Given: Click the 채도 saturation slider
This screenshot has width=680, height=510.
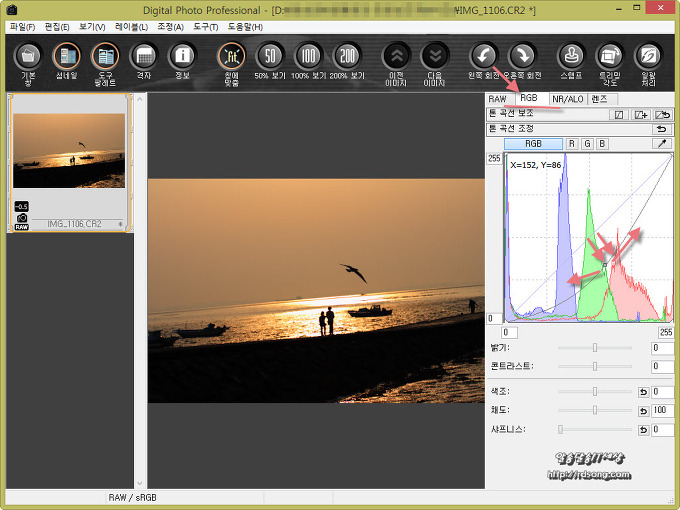Looking at the screenshot, I should pos(595,410).
